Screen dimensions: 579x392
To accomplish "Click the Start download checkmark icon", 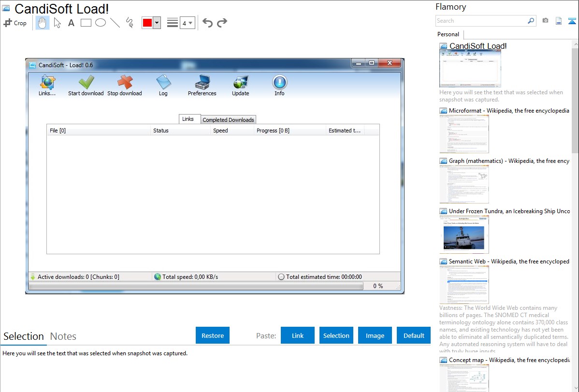I will [x=86, y=82].
